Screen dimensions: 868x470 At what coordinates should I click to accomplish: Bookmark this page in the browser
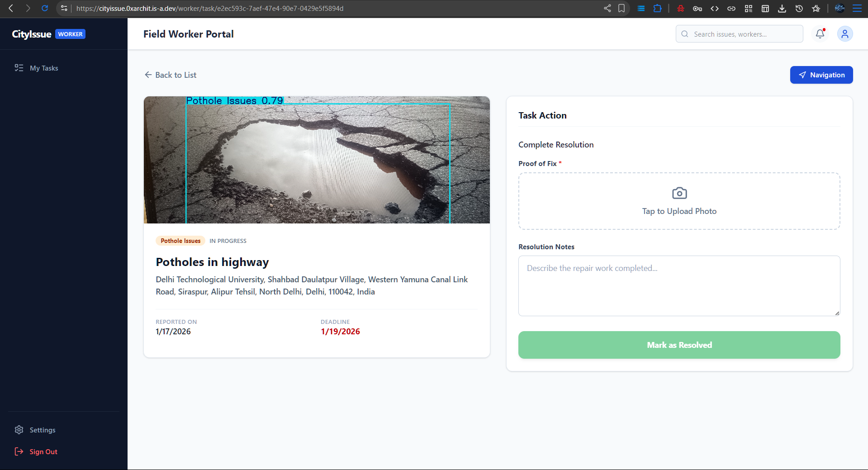click(x=621, y=8)
